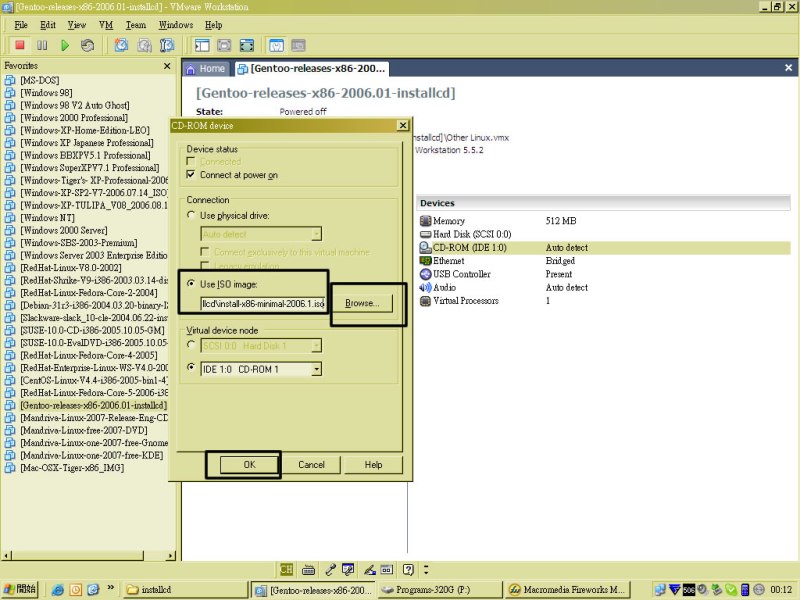Click Browse to choose an ISO file
The image size is (800, 600).
click(x=362, y=303)
